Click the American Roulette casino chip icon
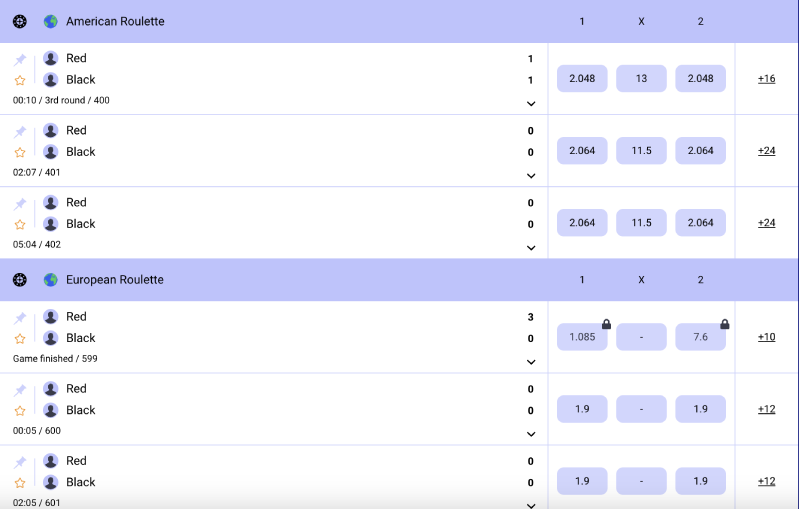Screen dimensions: 799x509 20,21
